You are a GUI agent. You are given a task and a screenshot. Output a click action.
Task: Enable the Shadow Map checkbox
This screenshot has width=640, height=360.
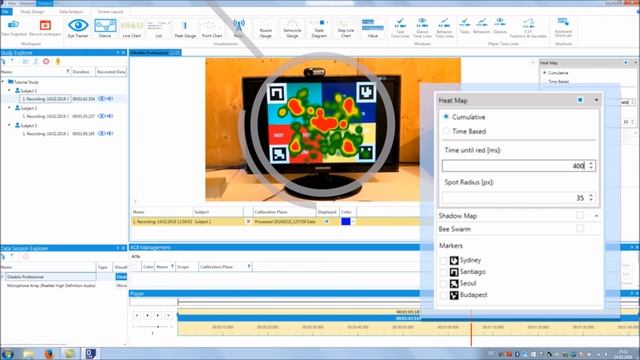(x=580, y=215)
